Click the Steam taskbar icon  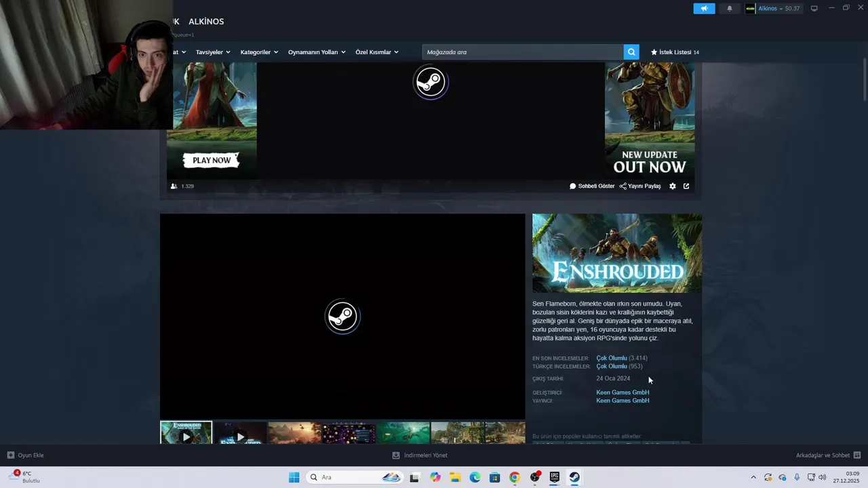pos(574,477)
